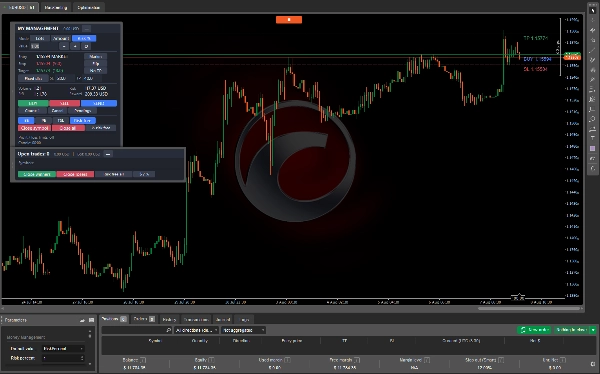The image size is (600, 374).
Task: Click the green Close winners button
Action: tap(37, 174)
